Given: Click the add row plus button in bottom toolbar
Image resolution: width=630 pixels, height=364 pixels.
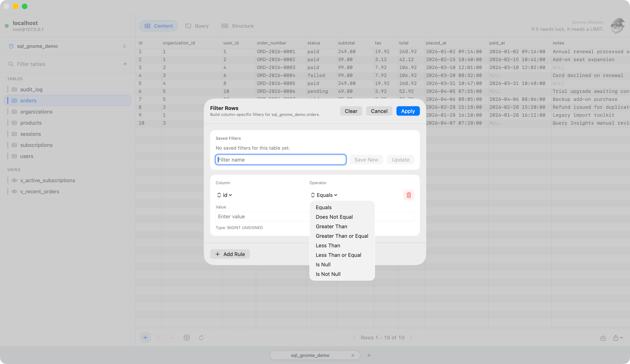Looking at the screenshot, I should [x=145, y=338].
